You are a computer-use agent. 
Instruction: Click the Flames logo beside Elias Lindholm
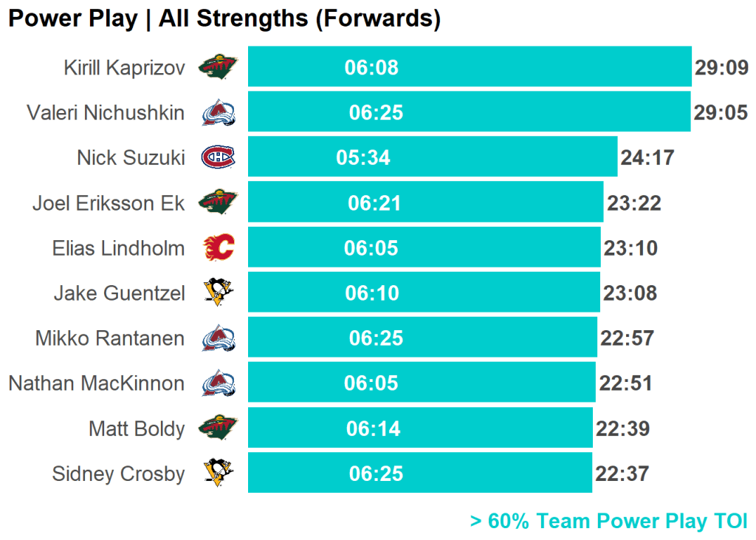point(219,248)
